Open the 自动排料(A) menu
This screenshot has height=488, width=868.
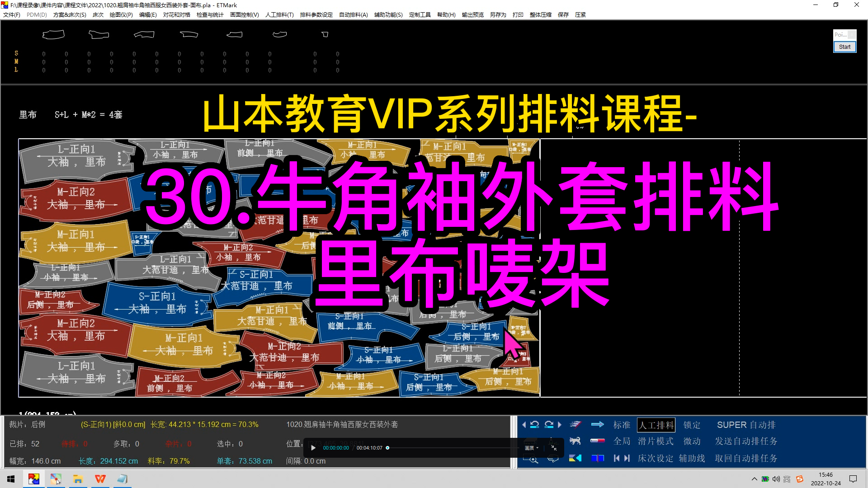pos(354,14)
